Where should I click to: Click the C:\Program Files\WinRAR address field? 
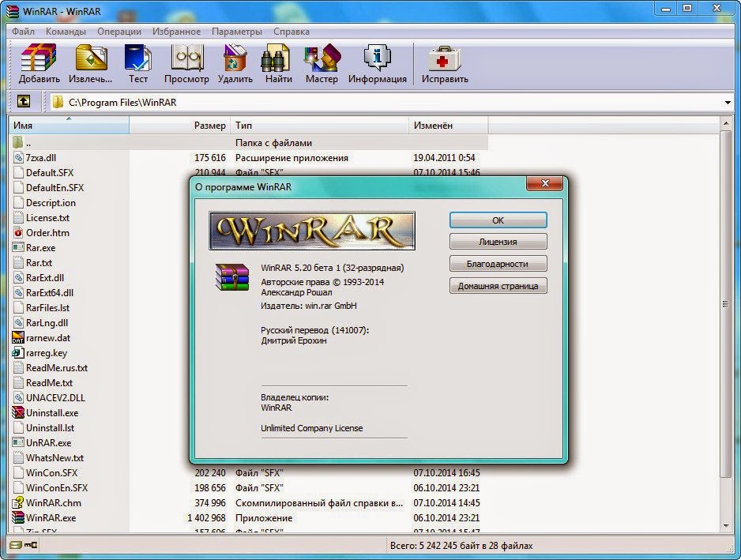(388, 102)
